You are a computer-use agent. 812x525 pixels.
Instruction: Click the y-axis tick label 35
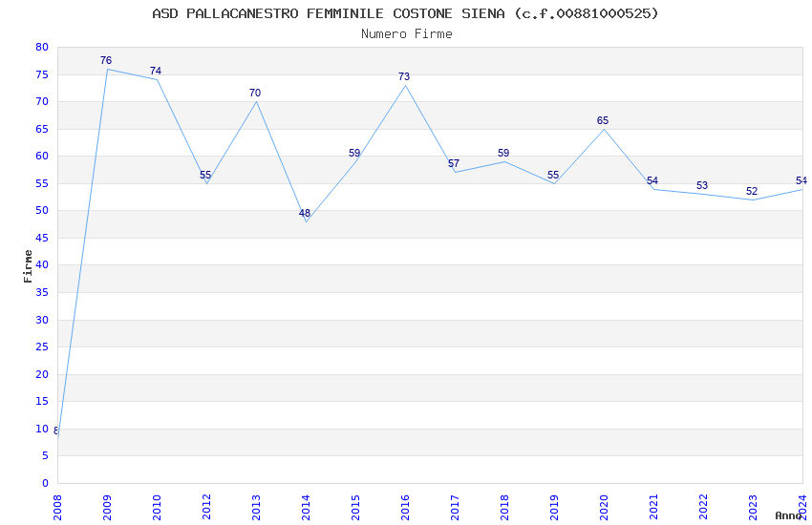click(x=42, y=292)
